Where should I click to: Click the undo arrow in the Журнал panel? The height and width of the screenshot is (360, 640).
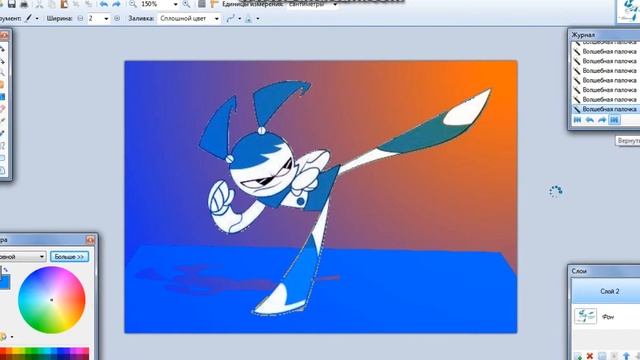(x=590, y=120)
